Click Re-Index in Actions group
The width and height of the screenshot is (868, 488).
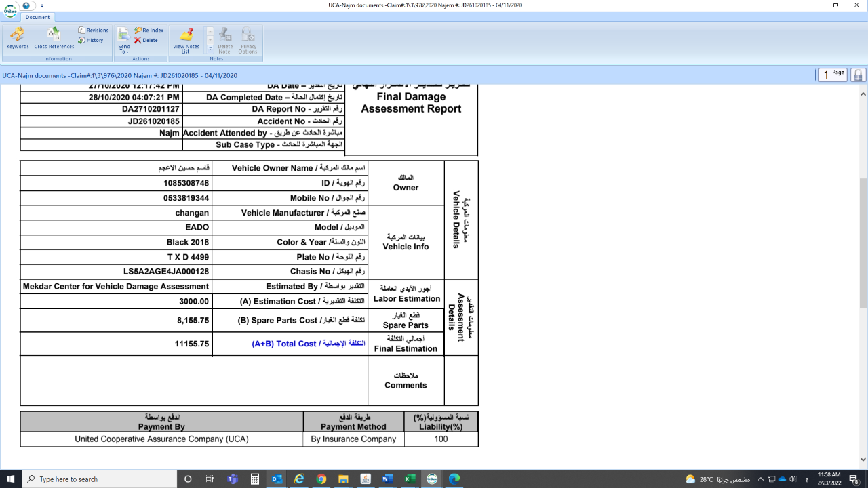pos(149,30)
